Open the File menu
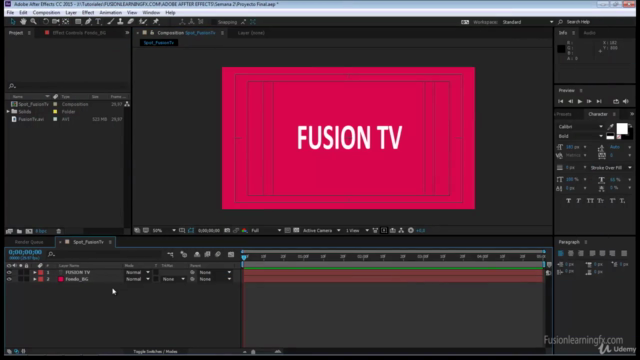This screenshot has height=360, width=640. tap(10, 13)
